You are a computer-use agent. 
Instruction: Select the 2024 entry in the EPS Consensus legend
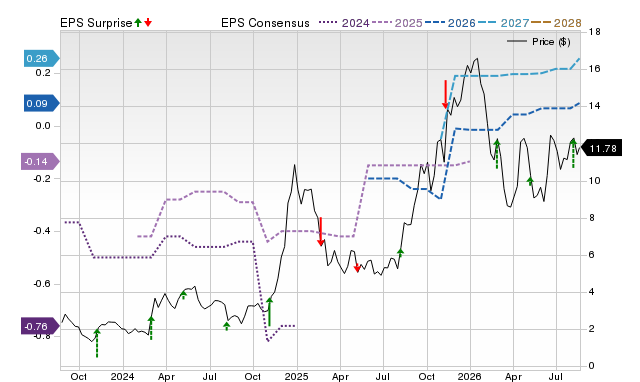[344, 23]
